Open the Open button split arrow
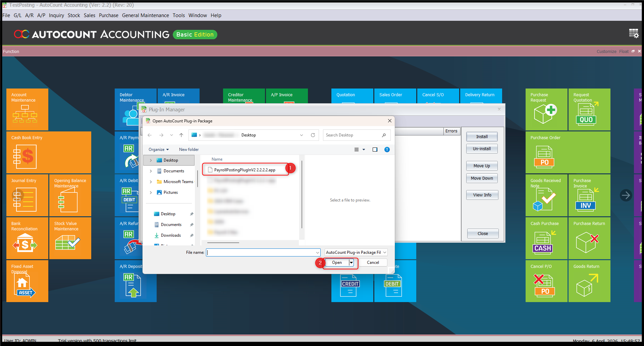 click(351, 263)
